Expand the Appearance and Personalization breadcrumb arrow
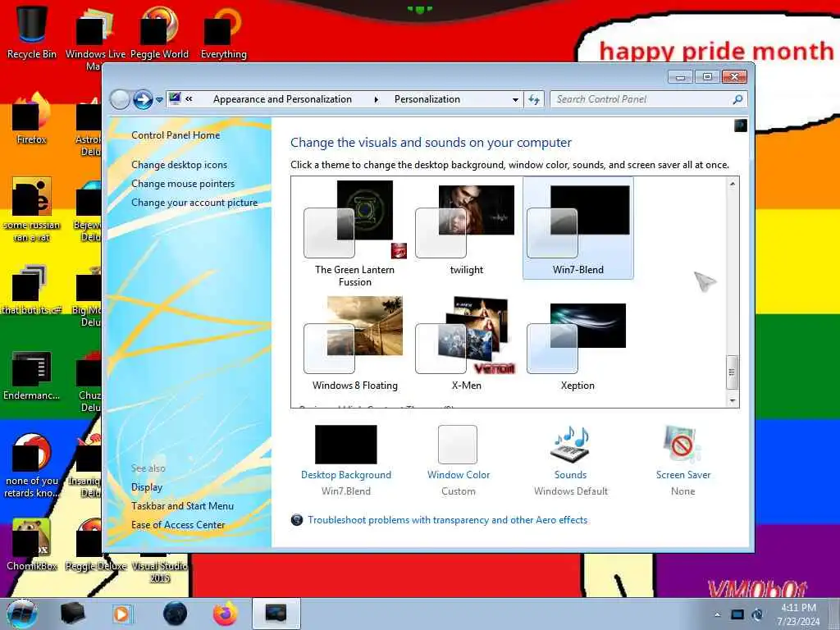Screen dimensions: 840x630 [376, 99]
